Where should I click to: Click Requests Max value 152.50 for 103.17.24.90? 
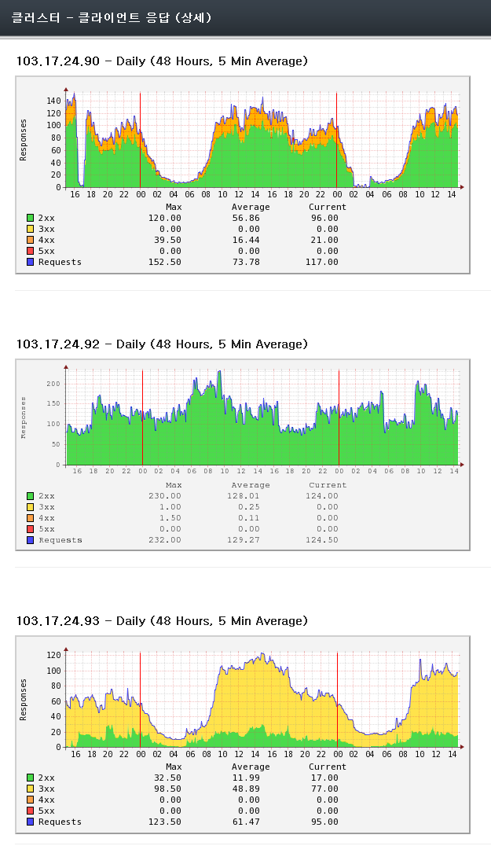[165, 263]
